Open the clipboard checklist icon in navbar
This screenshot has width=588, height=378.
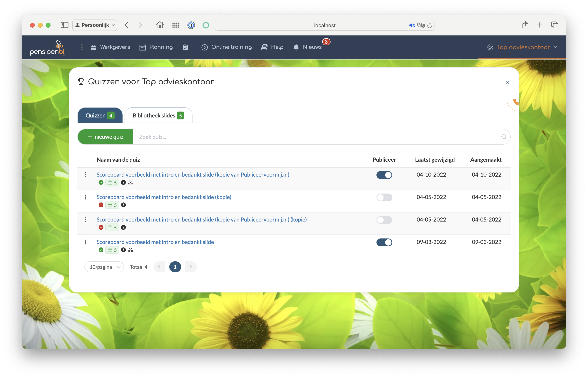pyautogui.click(x=185, y=47)
